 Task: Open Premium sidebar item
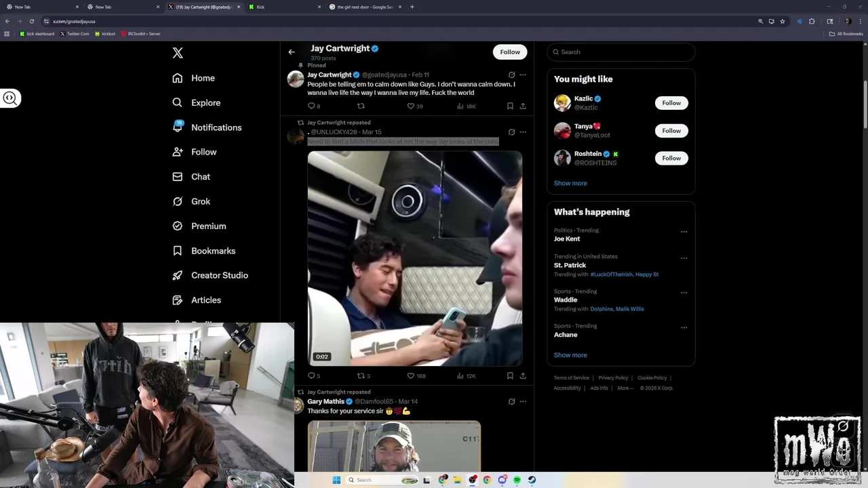pyautogui.click(x=199, y=226)
